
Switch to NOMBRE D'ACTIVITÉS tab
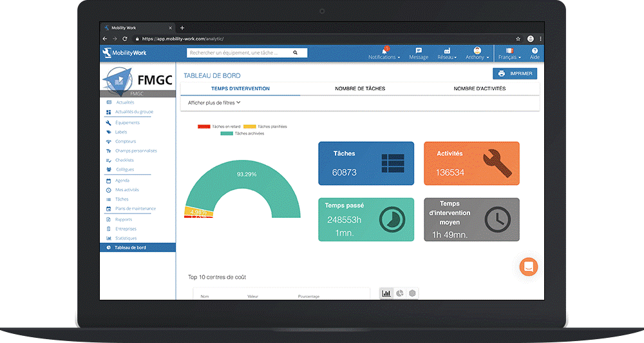click(480, 88)
